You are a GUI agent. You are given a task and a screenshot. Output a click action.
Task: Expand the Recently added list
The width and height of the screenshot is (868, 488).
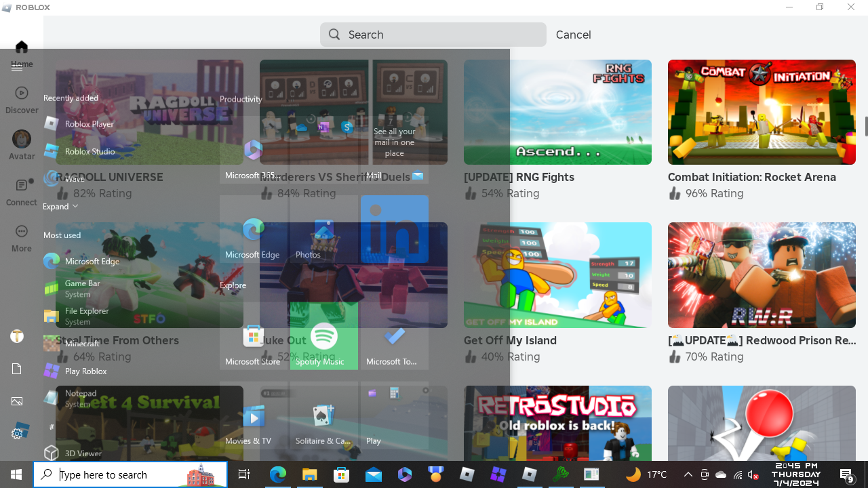click(x=60, y=206)
